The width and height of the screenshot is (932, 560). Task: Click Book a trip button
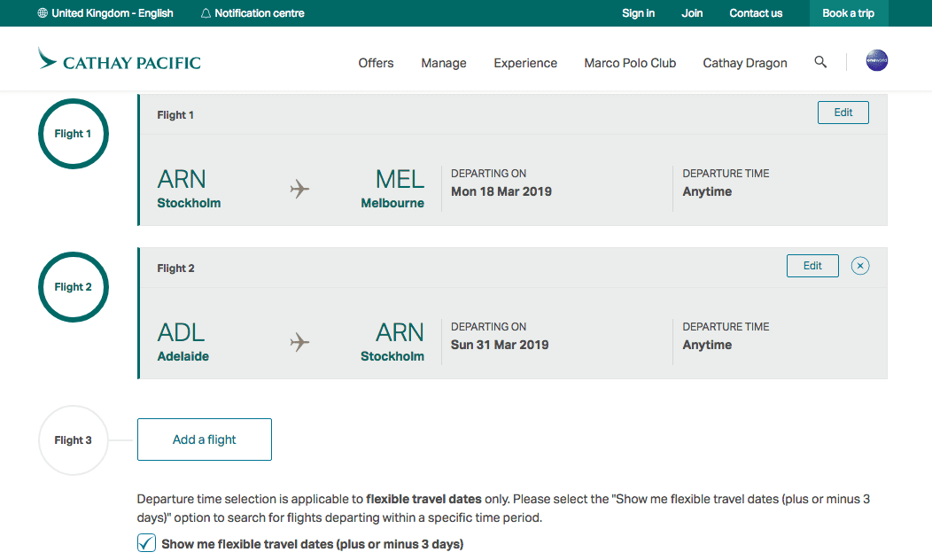click(x=848, y=13)
